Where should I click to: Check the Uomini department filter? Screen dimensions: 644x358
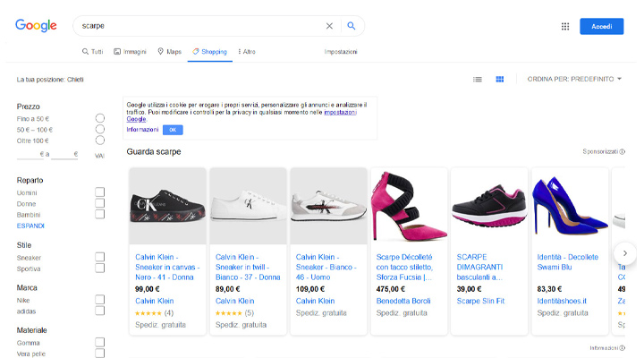(x=100, y=192)
